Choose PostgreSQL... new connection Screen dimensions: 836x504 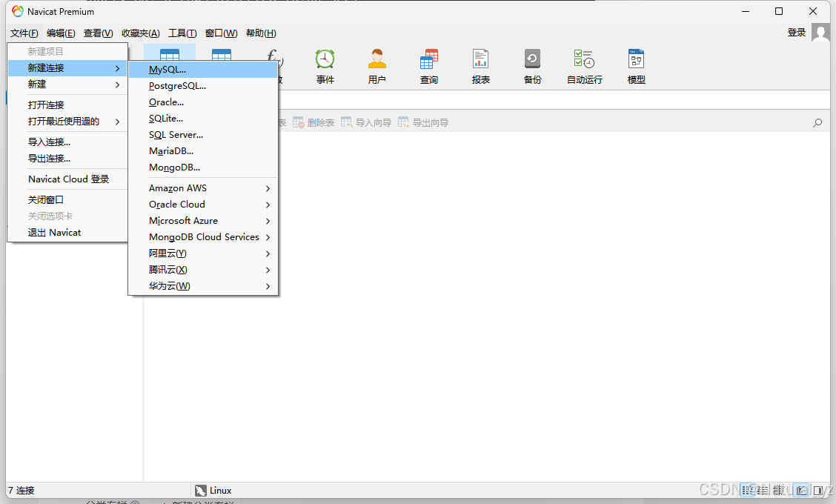pos(203,86)
